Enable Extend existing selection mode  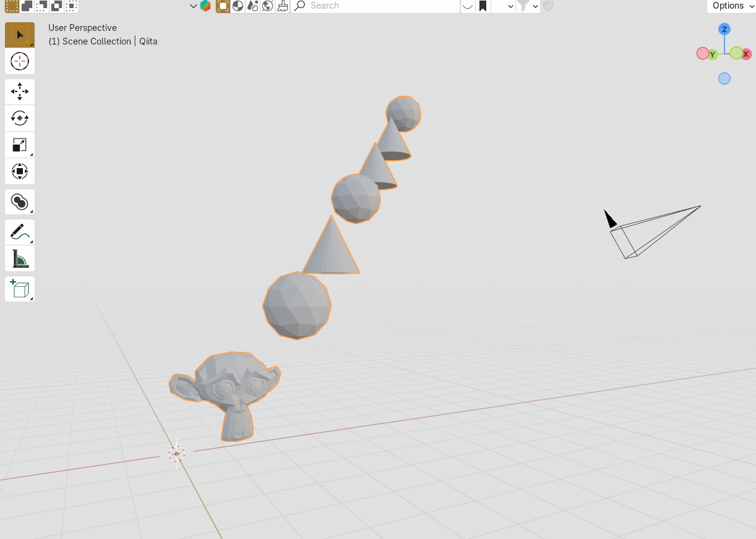(x=27, y=6)
